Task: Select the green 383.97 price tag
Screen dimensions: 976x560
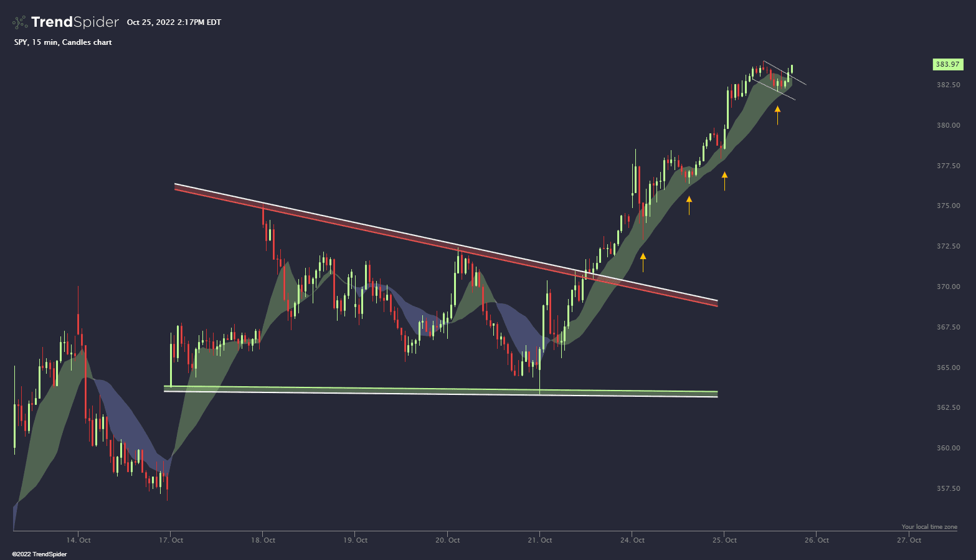Action: pos(947,64)
